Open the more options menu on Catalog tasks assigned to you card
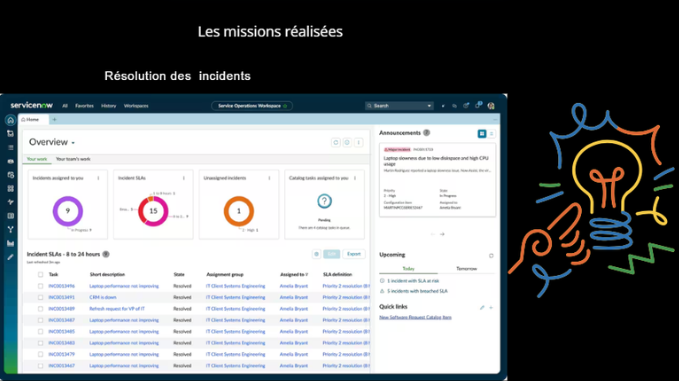 (x=355, y=178)
